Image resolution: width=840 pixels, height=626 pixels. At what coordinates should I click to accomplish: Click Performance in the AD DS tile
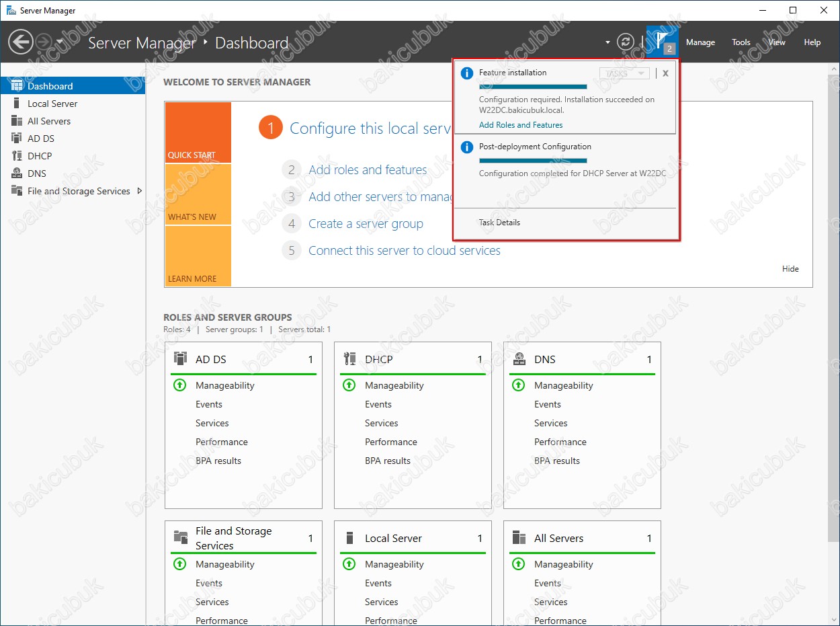222,442
